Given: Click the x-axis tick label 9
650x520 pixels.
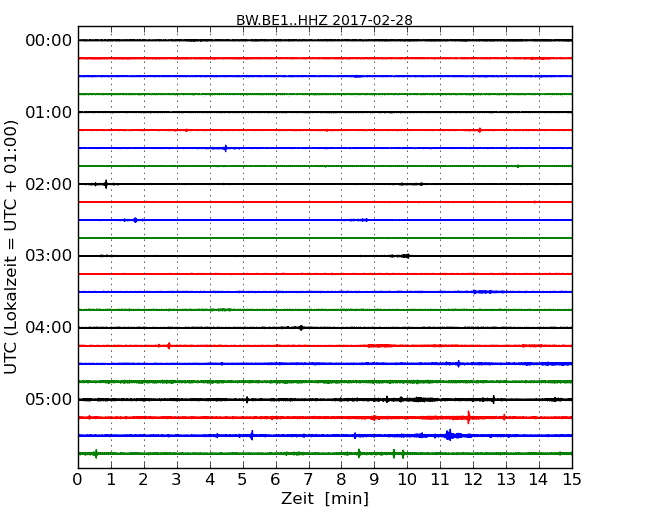Looking at the screenshot, I should (x=374, y=479).
